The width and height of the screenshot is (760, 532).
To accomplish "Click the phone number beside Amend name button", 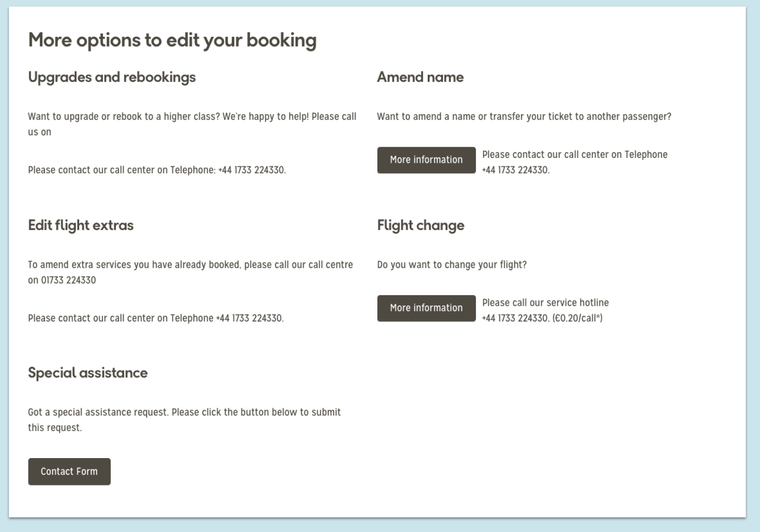I will click(x=515, y=170).
